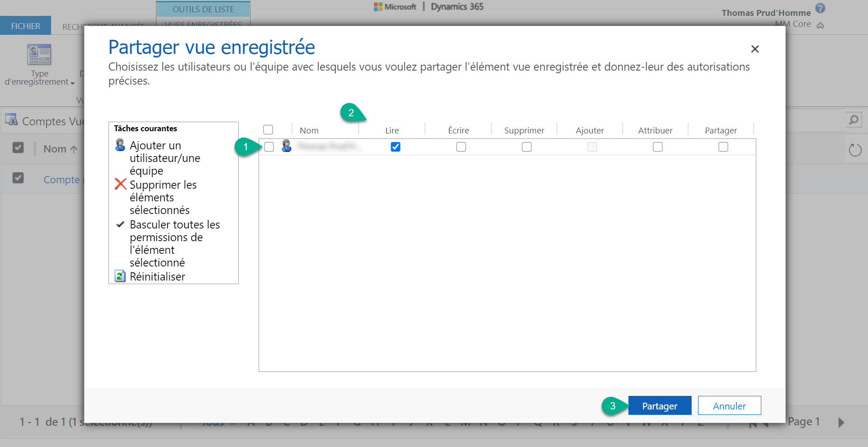Click the Add user/team icon

120,145
